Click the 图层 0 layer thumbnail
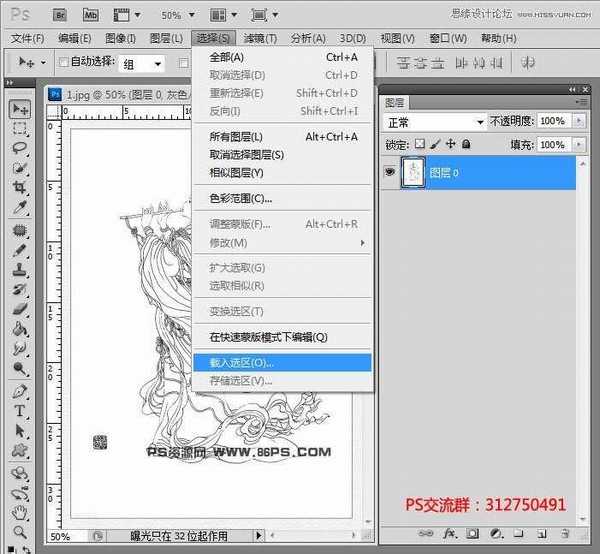This screenshot has height=554, width=600. pyautogui.click(x=414, y=172)
